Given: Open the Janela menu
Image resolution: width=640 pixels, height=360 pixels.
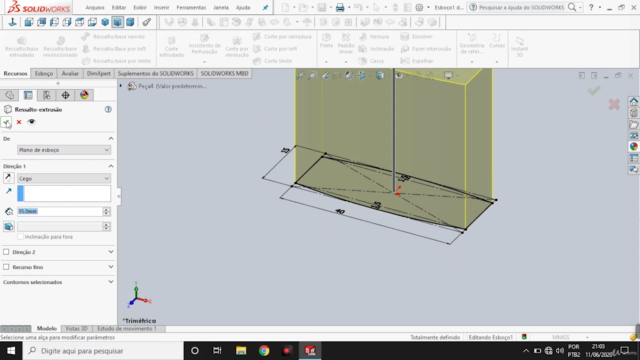Looking at the screenshot, I should tap(221, 7).
